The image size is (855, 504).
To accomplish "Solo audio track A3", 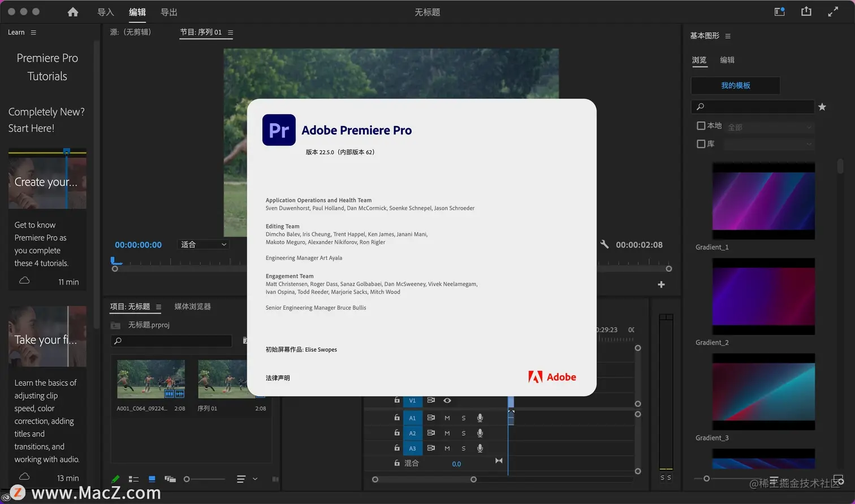I will coord(464,448).
